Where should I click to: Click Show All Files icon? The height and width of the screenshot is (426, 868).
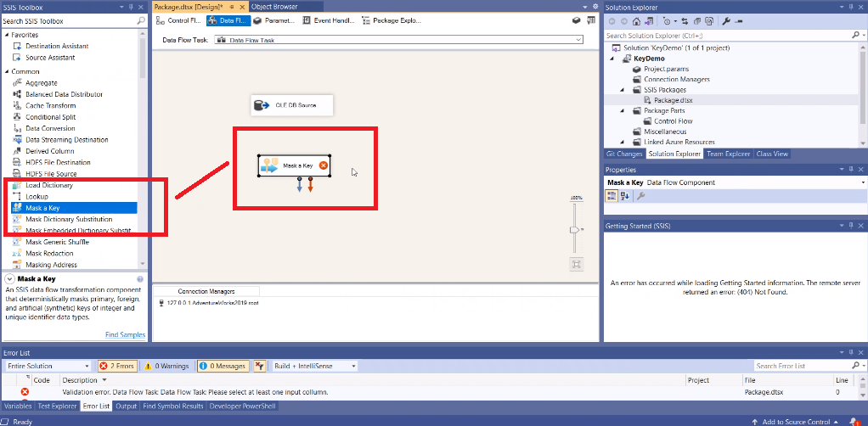pyautogui.click(x=709, y=21)
